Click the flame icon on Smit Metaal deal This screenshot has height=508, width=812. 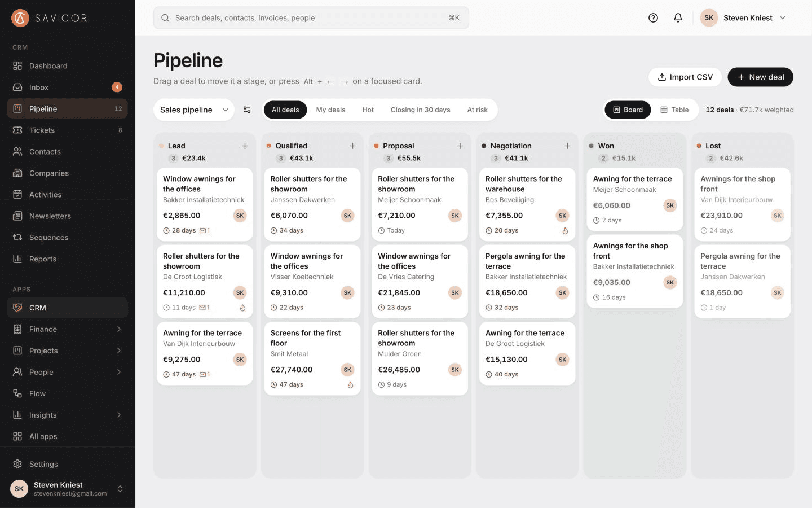pos(350,385)
